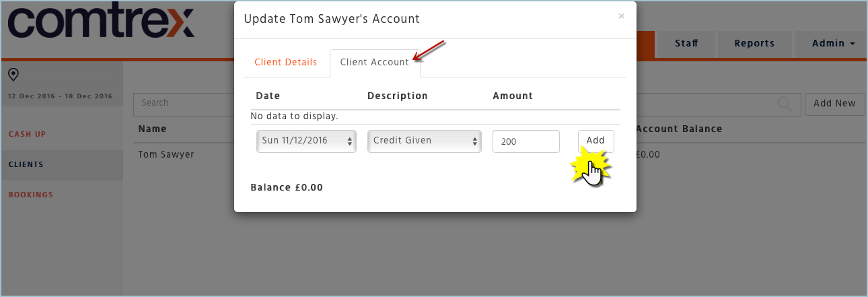
Task: Expand the Credit Given description dropdown
Action: (x=425, y=141)
